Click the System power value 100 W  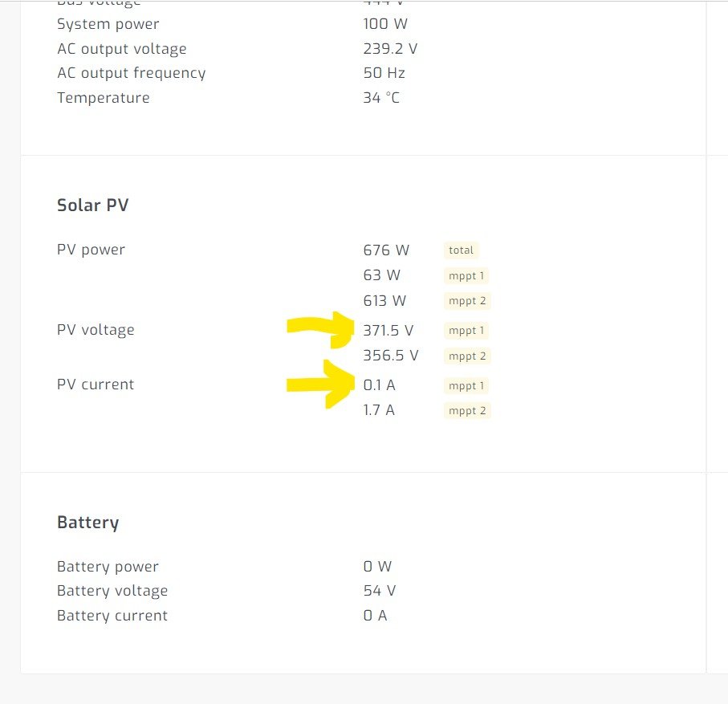tap(387, 24)
